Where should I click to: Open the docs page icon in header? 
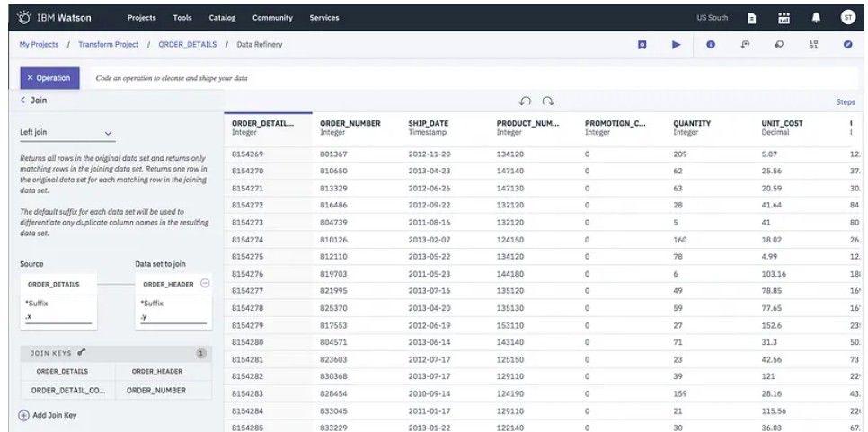click(752, 18)
